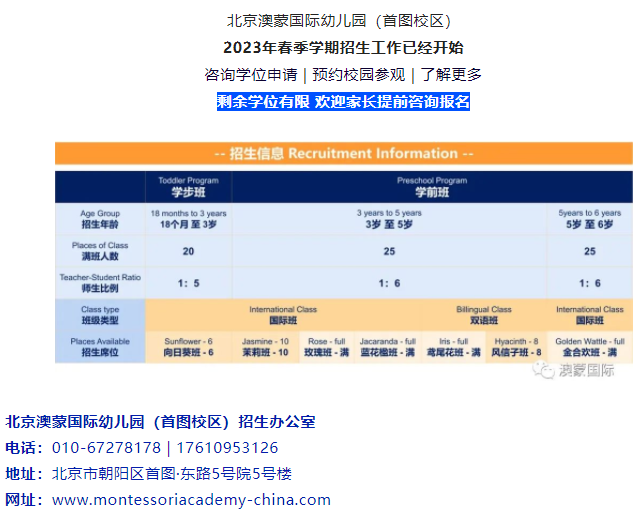The image size is (640, 514).
Task: Click the Sunflower - 6 class cell
Action: [188, 347]
